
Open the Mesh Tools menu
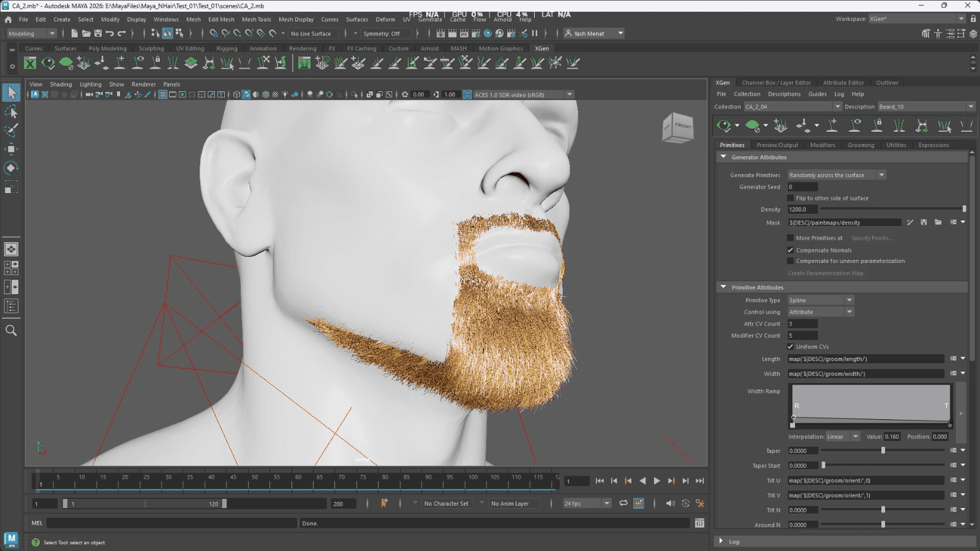click(x=256, y=20)
